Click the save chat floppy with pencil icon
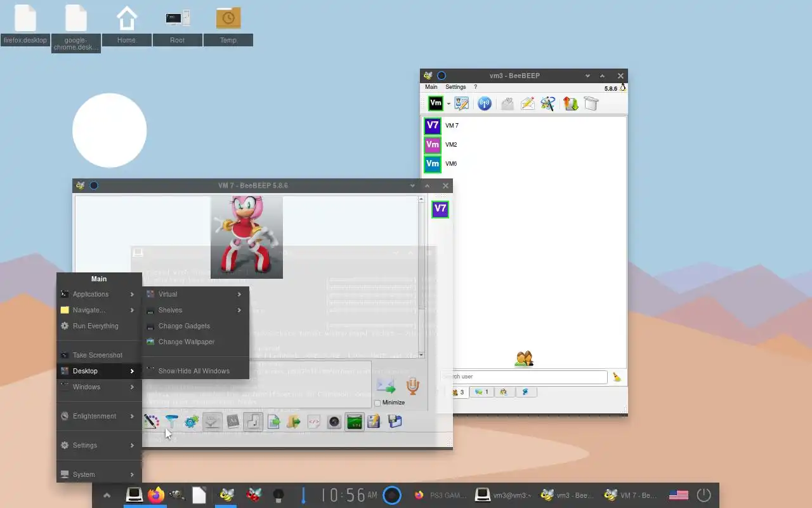 [x=374, y=422]
